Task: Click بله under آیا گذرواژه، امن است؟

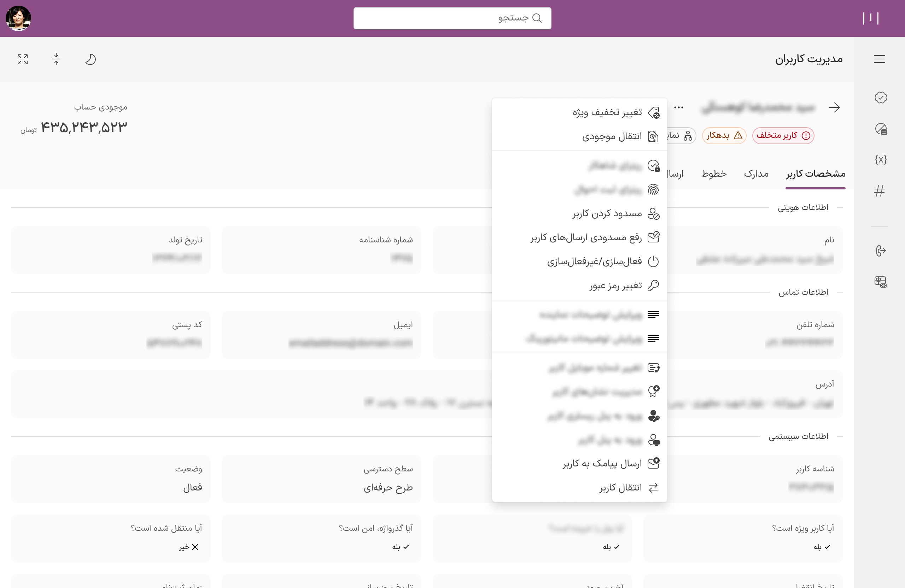Action: click(401, 547)
